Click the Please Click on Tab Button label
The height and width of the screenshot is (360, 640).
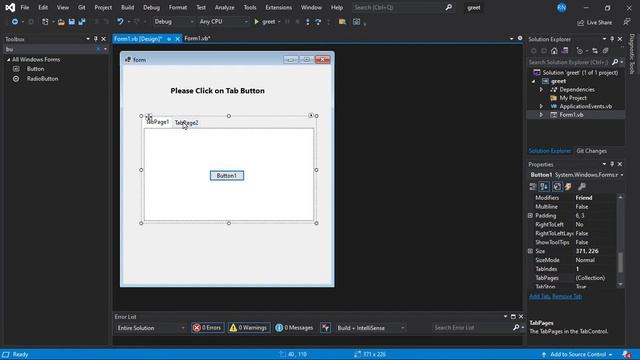[218, 91]
